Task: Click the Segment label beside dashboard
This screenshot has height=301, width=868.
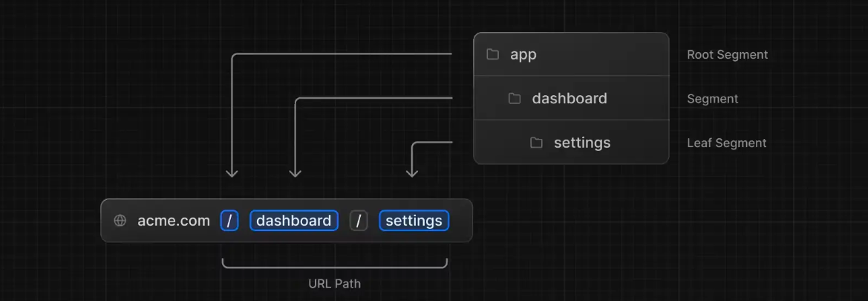Action: pos(713,99)
